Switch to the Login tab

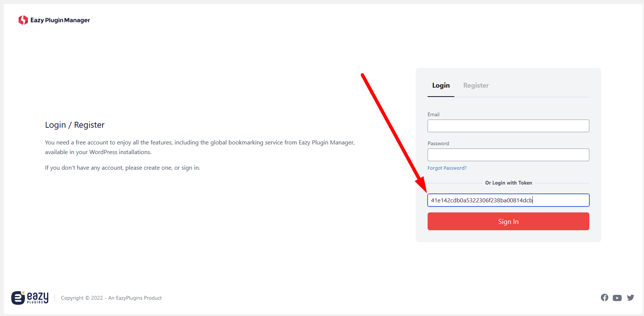tap(441, 85)
